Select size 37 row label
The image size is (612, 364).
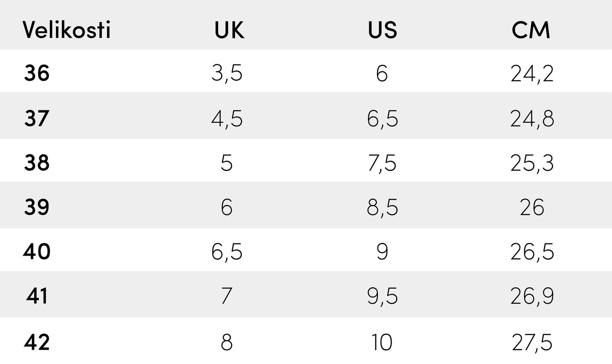37,118
